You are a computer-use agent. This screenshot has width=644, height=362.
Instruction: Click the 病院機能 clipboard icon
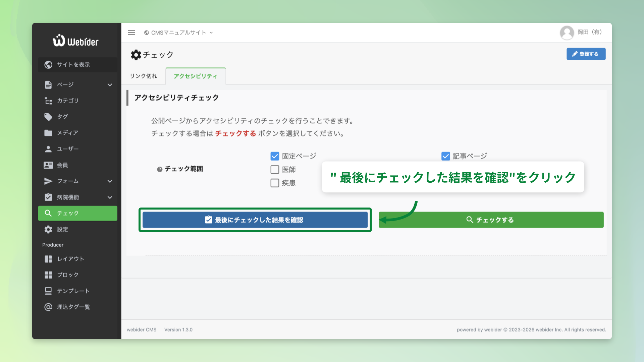(x=48, y=197)
